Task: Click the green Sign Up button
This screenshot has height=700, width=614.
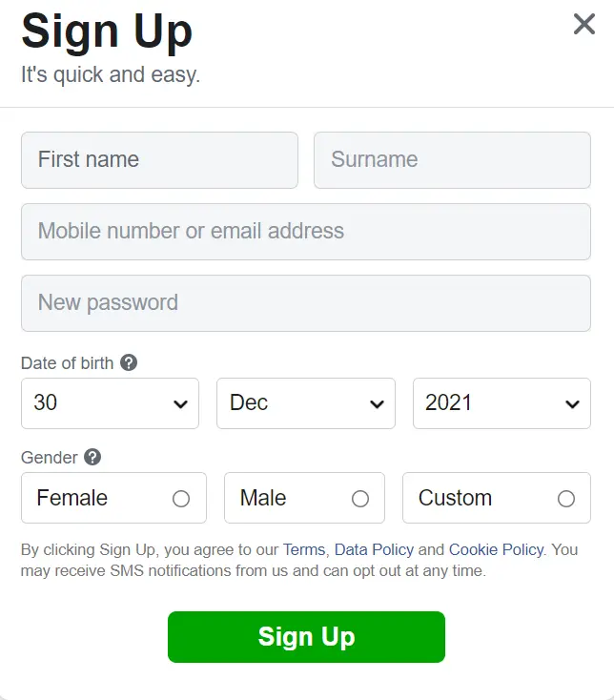Action: coord(306,637)
